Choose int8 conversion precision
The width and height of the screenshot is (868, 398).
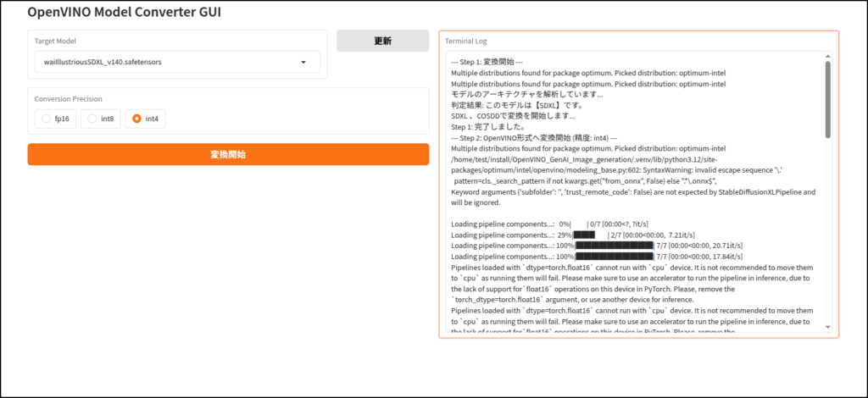click(x=101, y=119)
